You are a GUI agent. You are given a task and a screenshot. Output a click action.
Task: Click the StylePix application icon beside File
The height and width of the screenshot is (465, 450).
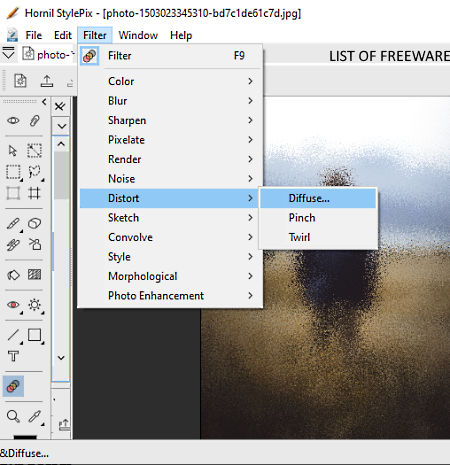click(x=13, y=35)
